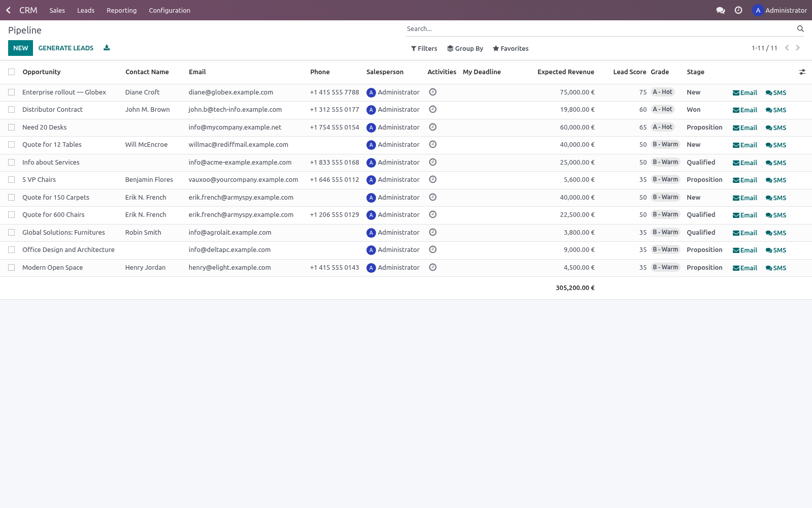The width and height of the screenshot is (812, 508).
Task: Click the Generate Leads button
Action: pos(66,48)
